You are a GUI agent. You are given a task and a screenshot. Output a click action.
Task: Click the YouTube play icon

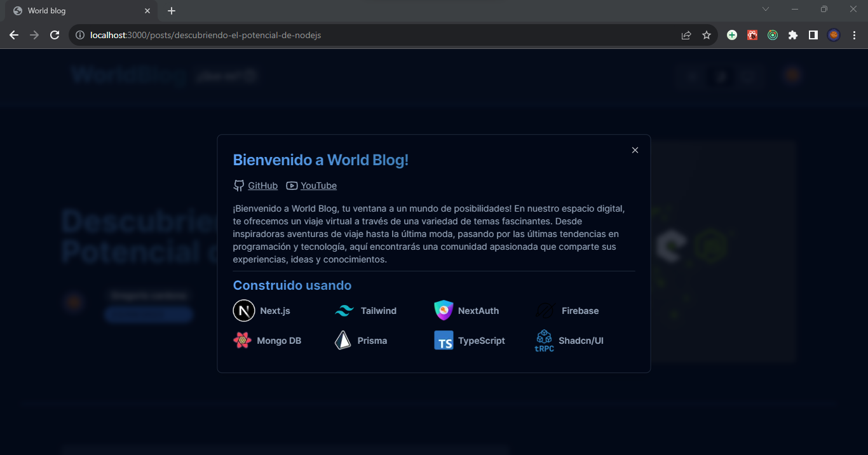click(x=292, y=185)
